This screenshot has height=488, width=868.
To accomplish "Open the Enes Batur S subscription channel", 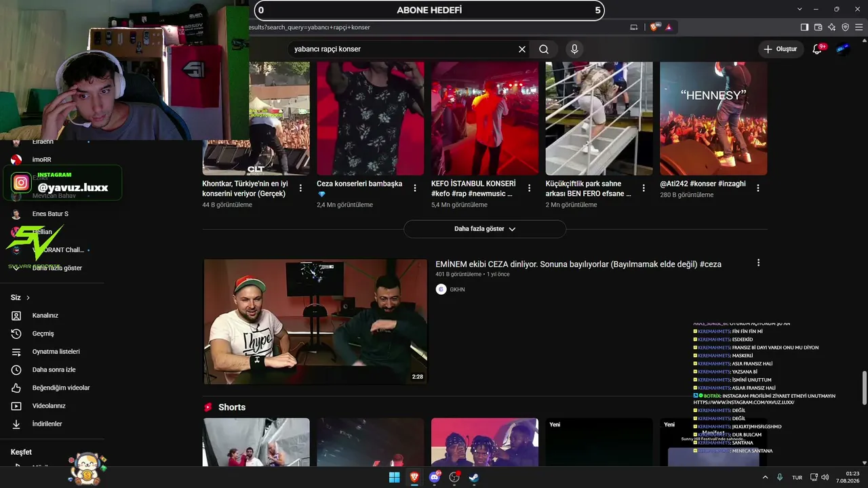I will (x=52, y=213).
